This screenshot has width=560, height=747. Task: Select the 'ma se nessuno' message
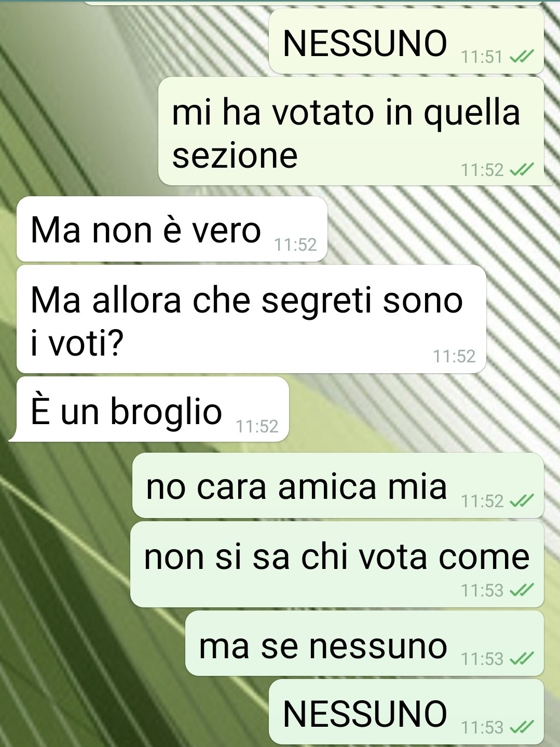tap(364, 643)
